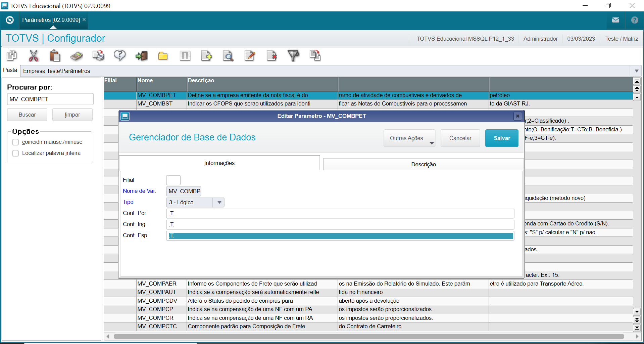644x344 pixels.
Task: Click the Cancelar button
Action: pyautogui.click(x=460, y=138)
